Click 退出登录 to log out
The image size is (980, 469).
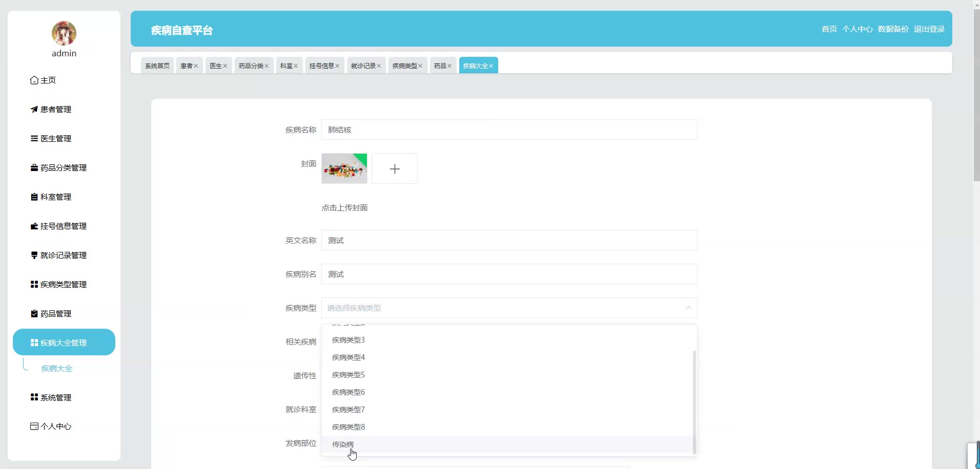coord(929,29)
